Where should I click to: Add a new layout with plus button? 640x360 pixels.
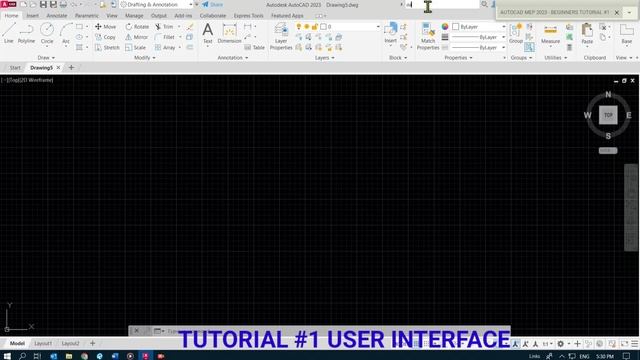pyautogui.click(x=93, y=344)
